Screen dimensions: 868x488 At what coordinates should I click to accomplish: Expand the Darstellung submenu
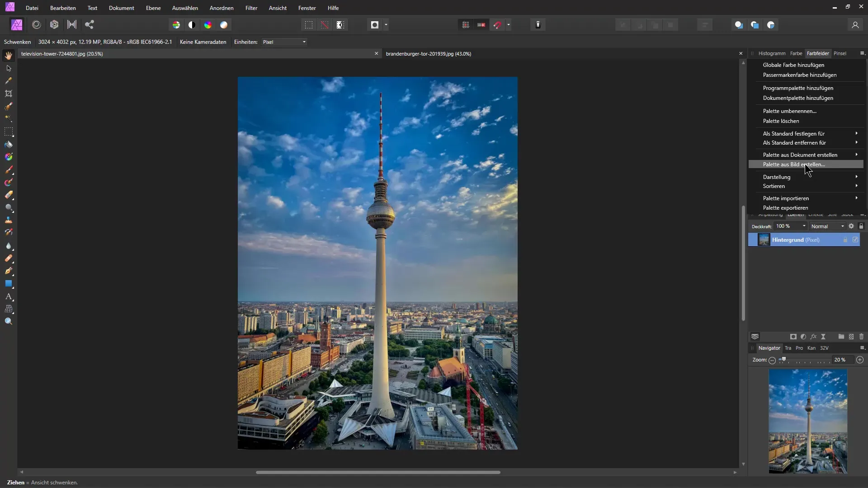805,176
